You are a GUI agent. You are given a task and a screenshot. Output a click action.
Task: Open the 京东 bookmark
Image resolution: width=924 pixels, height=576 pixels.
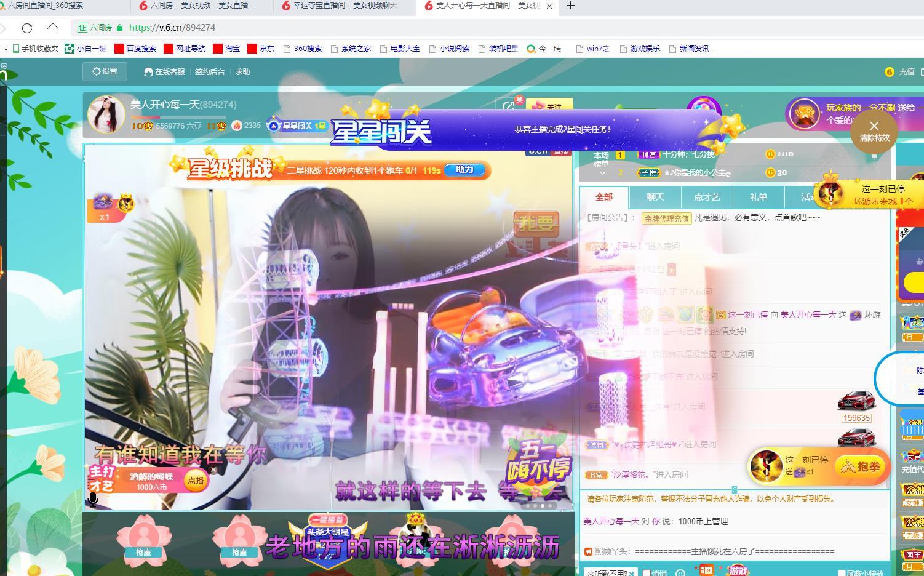point(261,48)
